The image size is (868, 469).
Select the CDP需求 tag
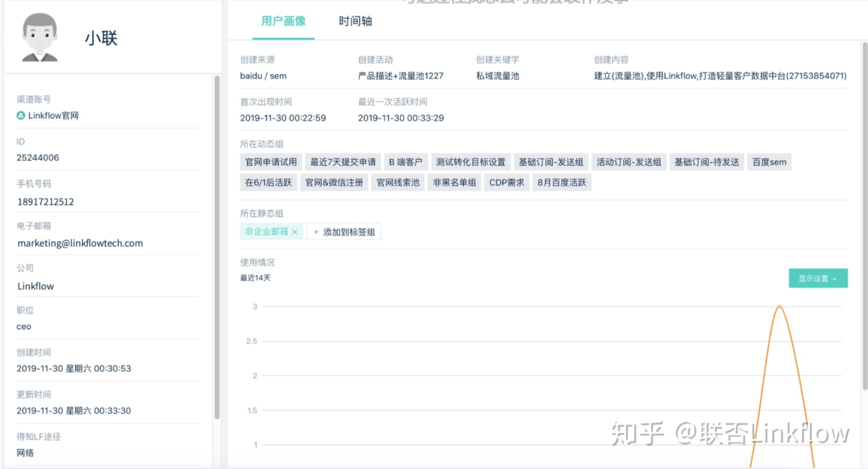[507, 182]
